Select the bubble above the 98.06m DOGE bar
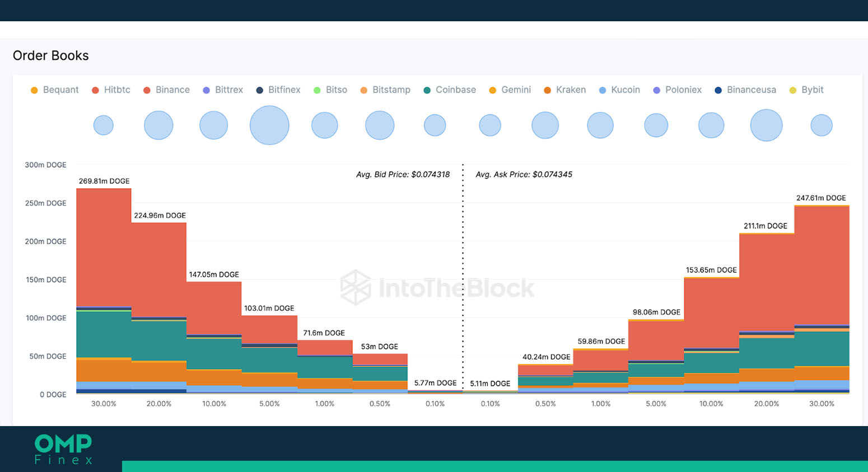This screenshot has height=472, width=868. (x=656, y=125)
